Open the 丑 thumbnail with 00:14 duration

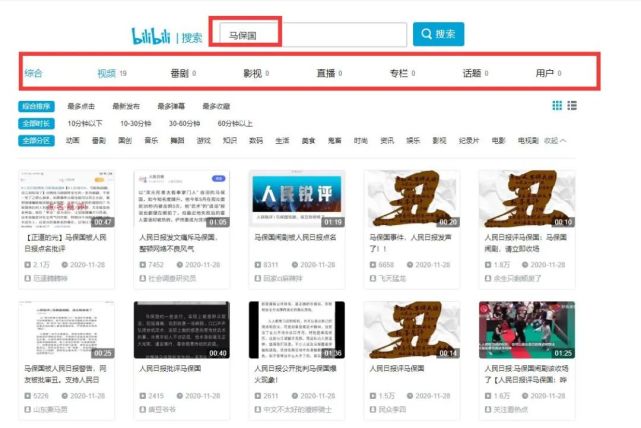coord(412,330)
